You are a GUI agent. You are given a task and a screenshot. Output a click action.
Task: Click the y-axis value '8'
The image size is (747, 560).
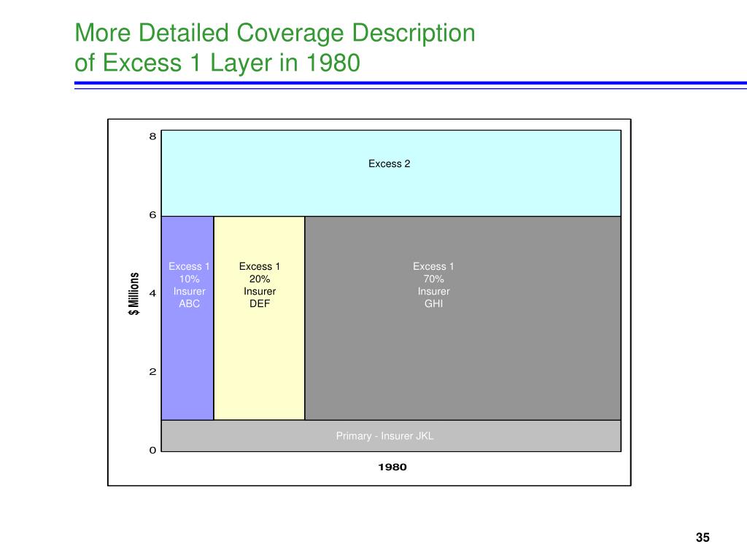coord(152,136)
